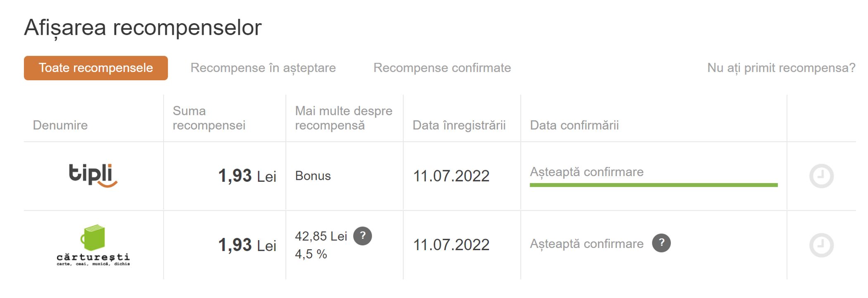This screenshot has width=868, height=298.
Task: Click Mai multe despre recompensă header
Action: point(344,118)
